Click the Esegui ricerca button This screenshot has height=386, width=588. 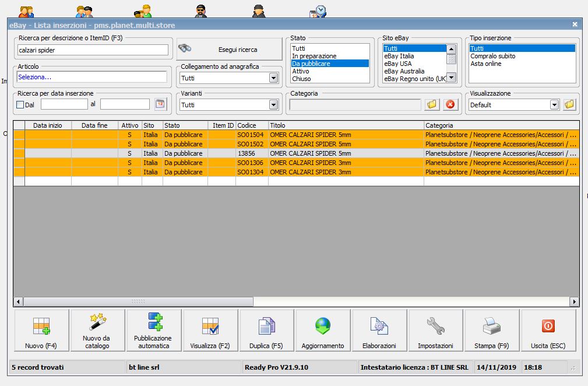pos(229,49)
